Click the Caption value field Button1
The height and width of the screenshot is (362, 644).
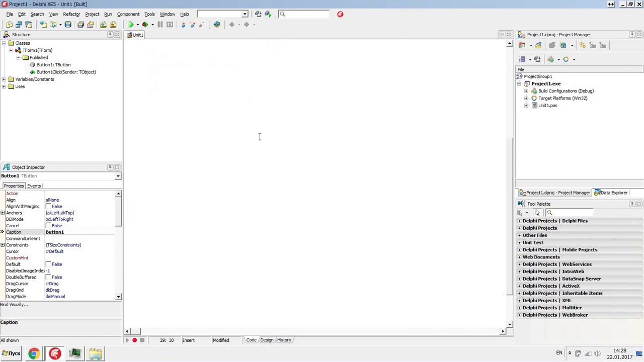coord(79,232)
